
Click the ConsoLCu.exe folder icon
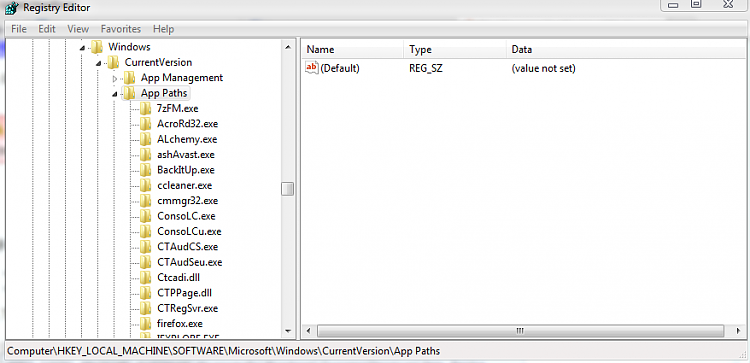click(145, 231)
